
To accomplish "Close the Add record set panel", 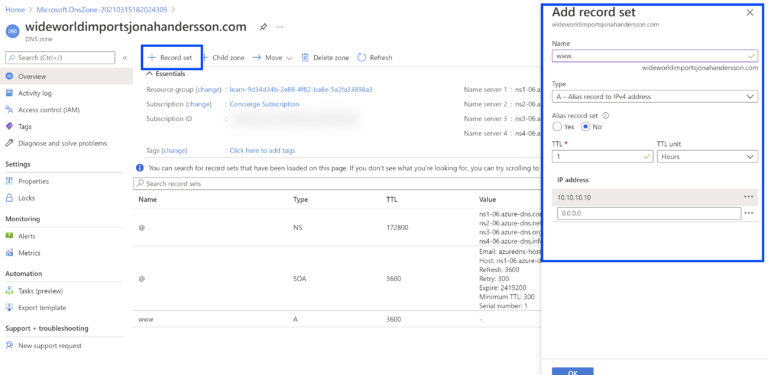I will (750, 13).
